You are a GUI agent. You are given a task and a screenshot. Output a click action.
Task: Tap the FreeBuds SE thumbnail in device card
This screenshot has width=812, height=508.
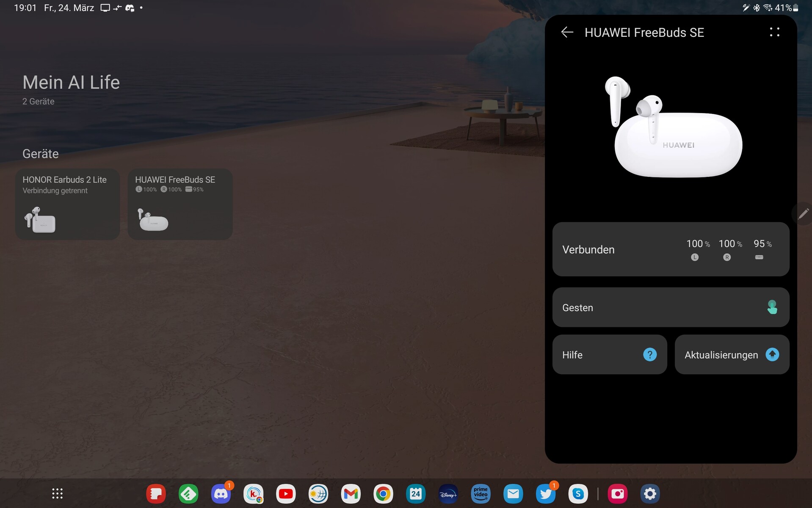point(152,220)
